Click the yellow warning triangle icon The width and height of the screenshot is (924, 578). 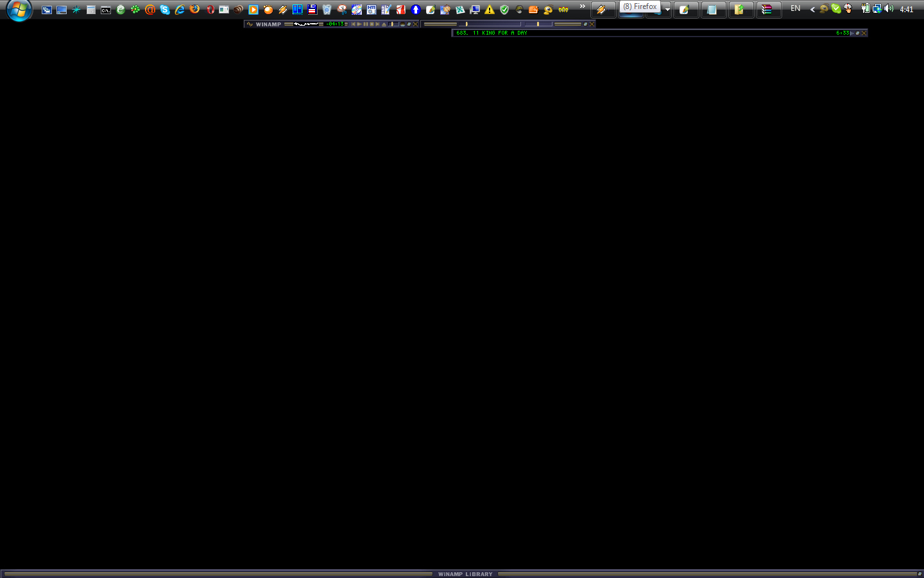[x=490, y=10]
